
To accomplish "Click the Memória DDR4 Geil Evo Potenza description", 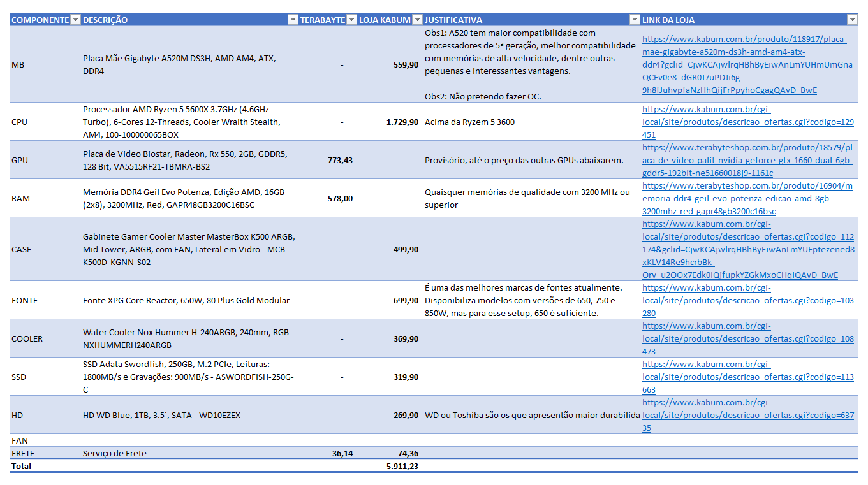I will 184,198.
